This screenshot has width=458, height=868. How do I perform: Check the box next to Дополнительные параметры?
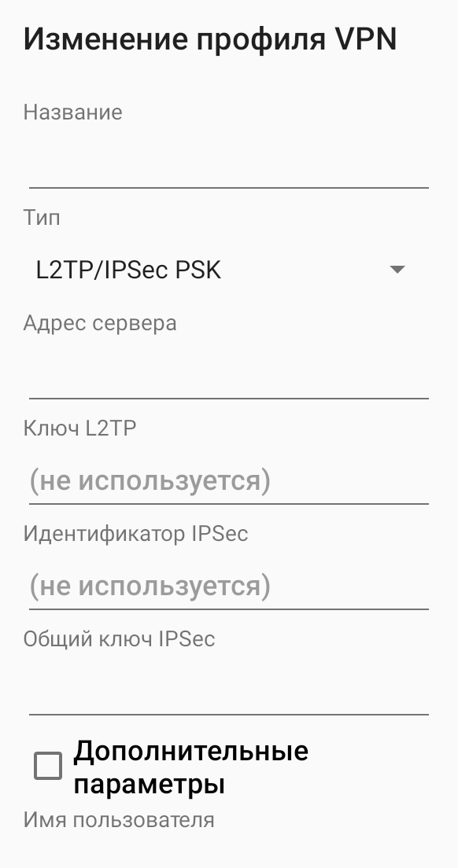tap(46, 765)
